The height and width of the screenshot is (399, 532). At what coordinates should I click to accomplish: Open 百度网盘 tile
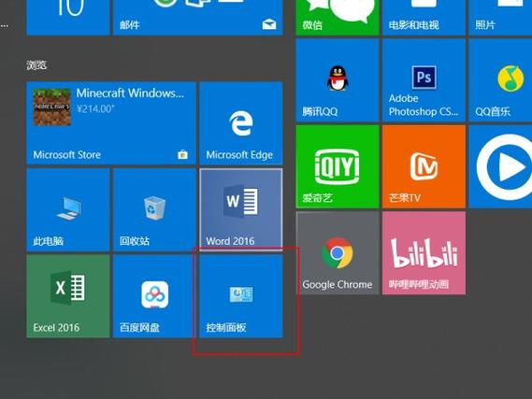point(154,296)
